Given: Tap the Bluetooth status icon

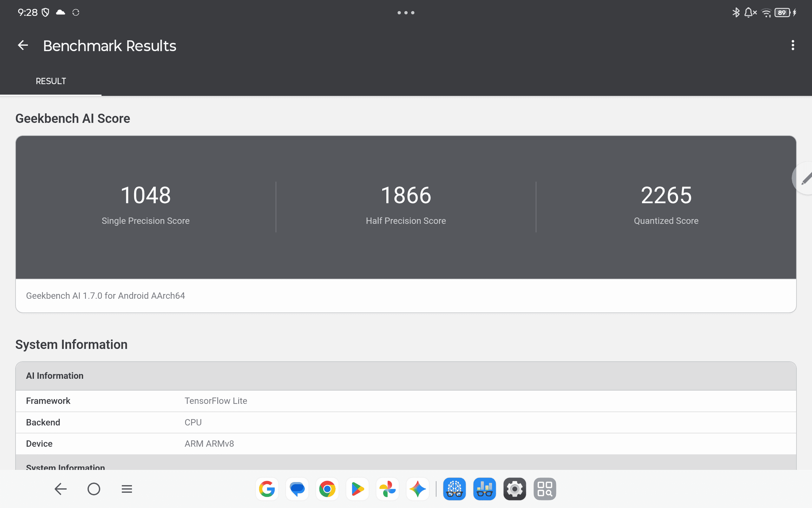Looking at the screenshot, I should [736, 12].
